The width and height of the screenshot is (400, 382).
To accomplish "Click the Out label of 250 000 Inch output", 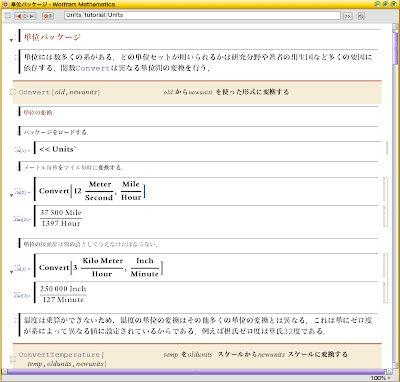I will (x=22, y=295).
